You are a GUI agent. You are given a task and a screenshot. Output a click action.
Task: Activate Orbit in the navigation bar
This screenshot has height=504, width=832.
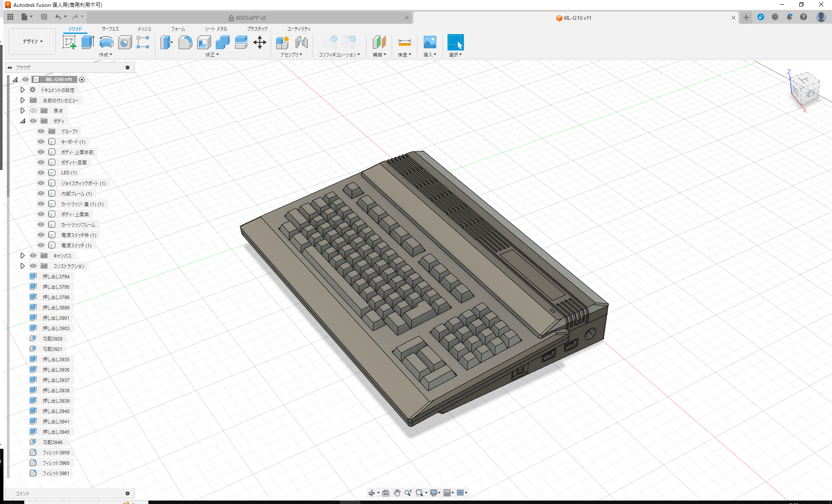tap(372, 492)
